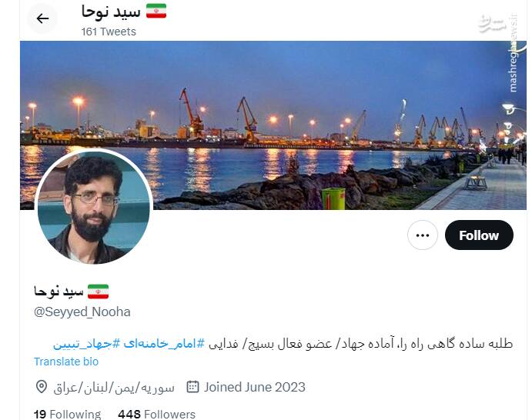Click the location pin icon
This screenshot has width=532, height=420.
(x=42, y=387)
